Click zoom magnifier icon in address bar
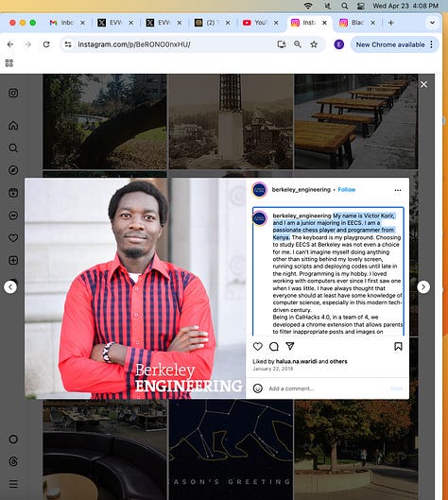 click(298, 44)
